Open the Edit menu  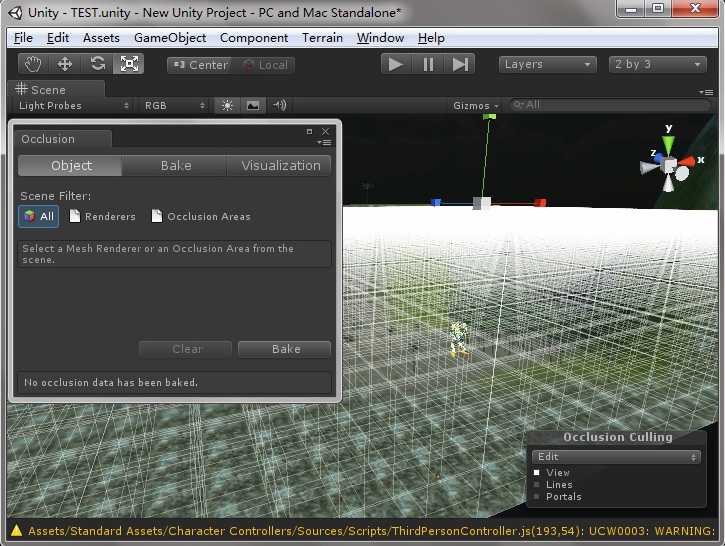58,38
